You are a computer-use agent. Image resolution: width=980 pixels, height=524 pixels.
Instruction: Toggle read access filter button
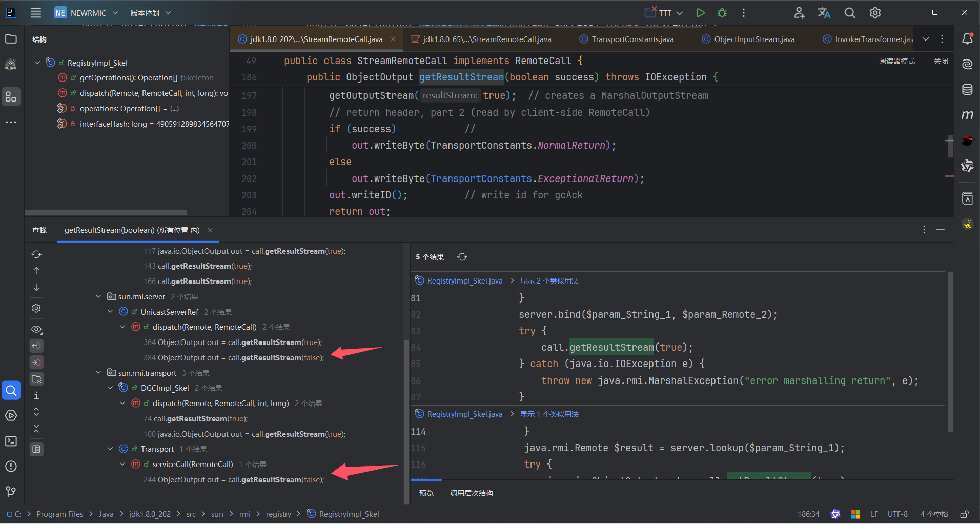[36, 346]
